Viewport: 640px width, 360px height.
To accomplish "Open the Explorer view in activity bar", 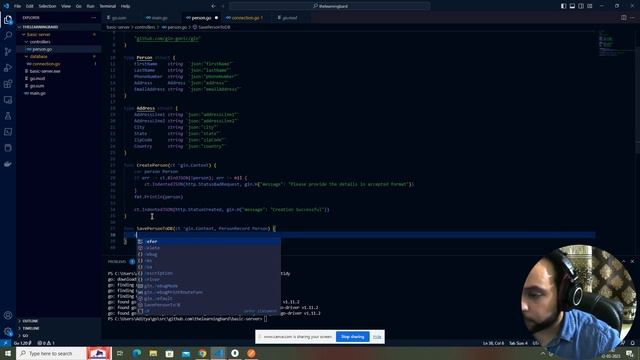I will (8, 20).
